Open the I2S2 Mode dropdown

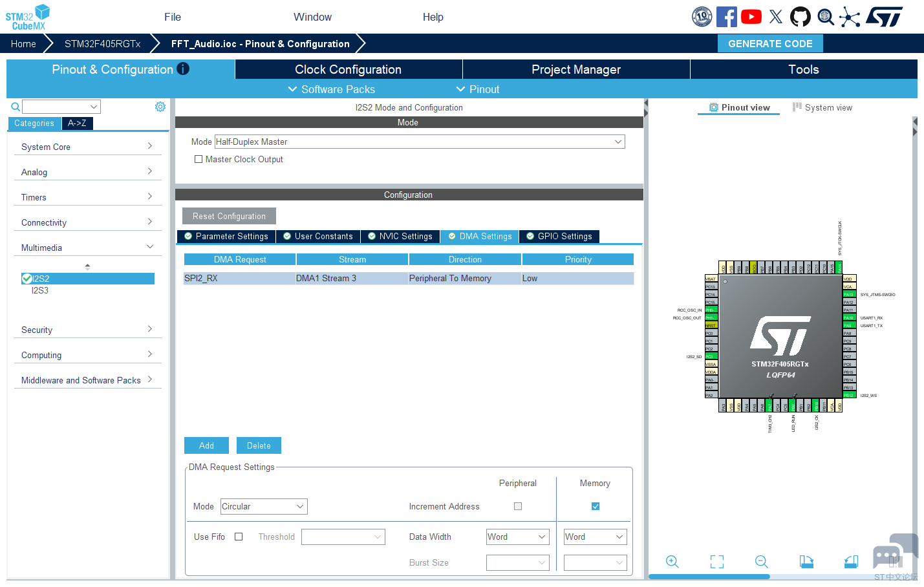[x=419, y=142]
